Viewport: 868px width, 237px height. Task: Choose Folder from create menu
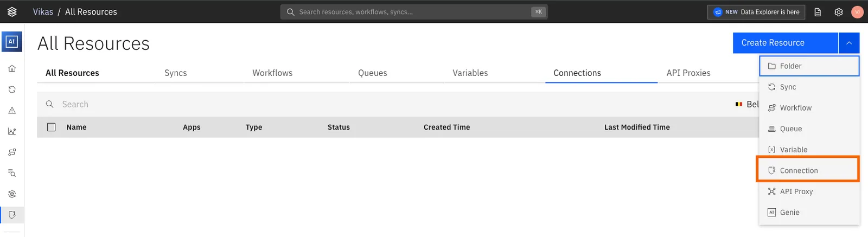pos(809,66)
